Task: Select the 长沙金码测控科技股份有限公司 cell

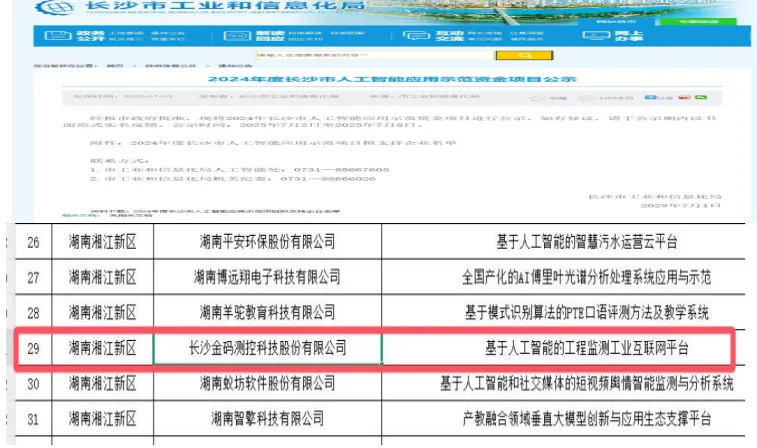Action: [267, 348]
